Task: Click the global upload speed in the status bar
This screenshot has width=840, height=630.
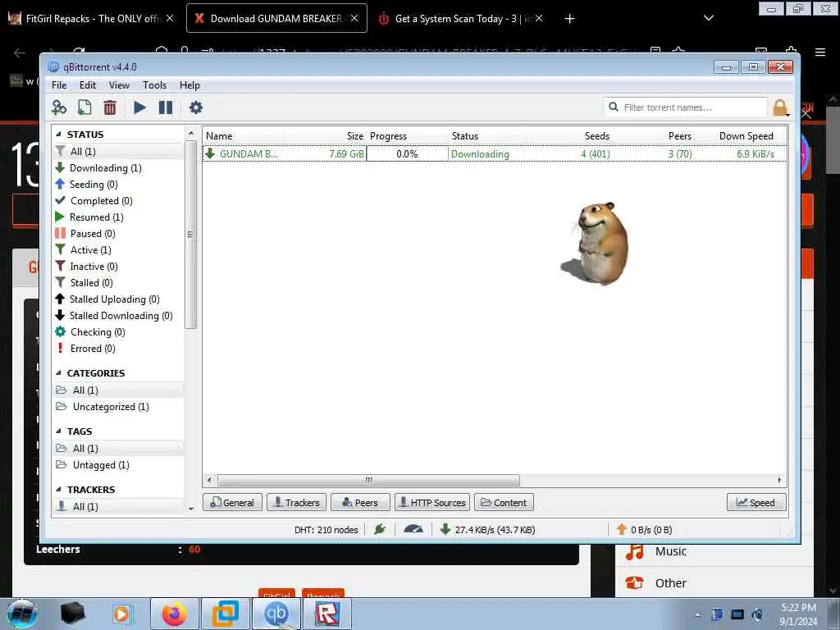Action: pos(646,530)
